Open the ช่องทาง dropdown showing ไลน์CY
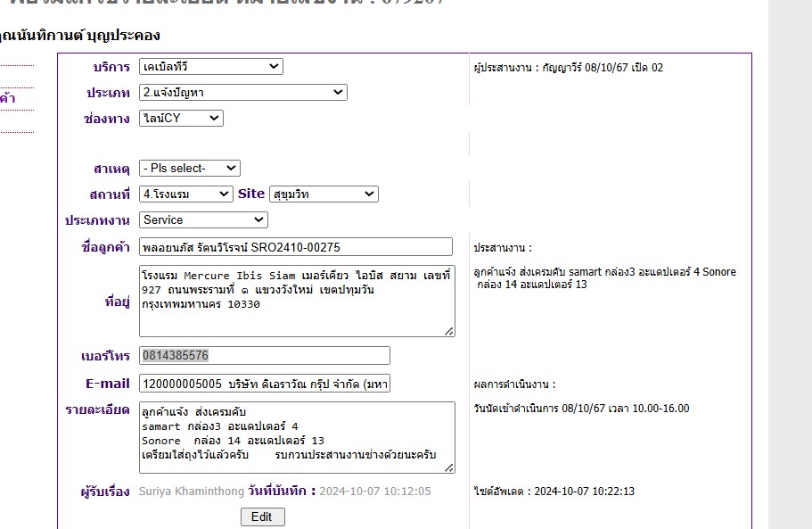This screenshot has width=812, height=529. tap(181, 119)
